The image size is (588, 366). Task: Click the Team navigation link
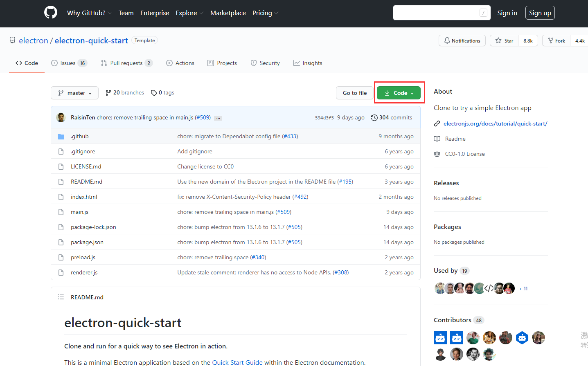pos(126,13)
